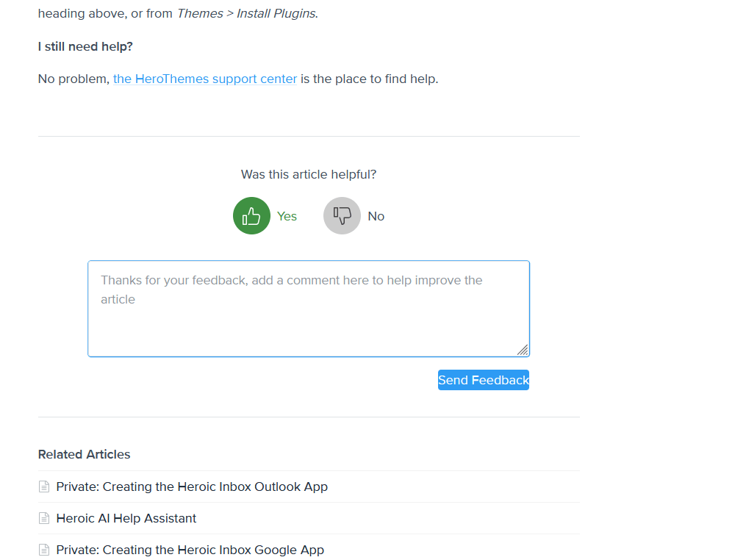
Task: Open the Heroic Inbox Outlook App article
Action: click(x=192, y=487)
